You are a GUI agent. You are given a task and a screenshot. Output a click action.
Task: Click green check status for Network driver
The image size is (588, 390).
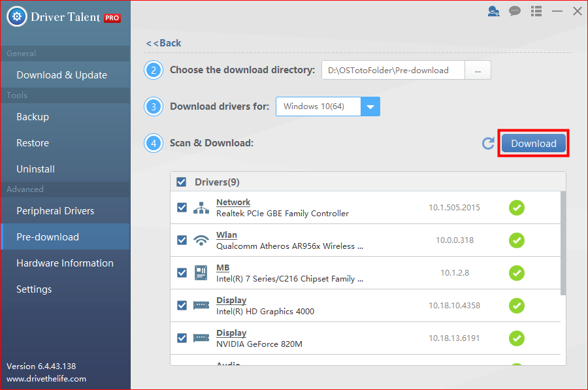click(x=517, y=208)
